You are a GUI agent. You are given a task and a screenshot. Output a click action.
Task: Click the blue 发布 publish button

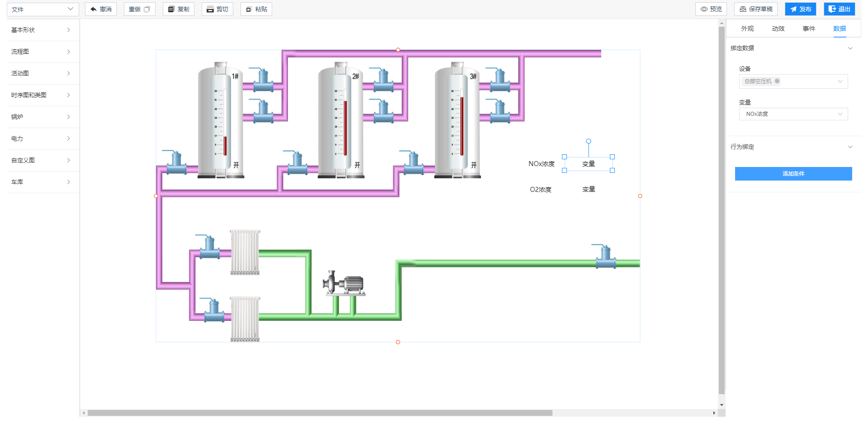tap(800, 9)
